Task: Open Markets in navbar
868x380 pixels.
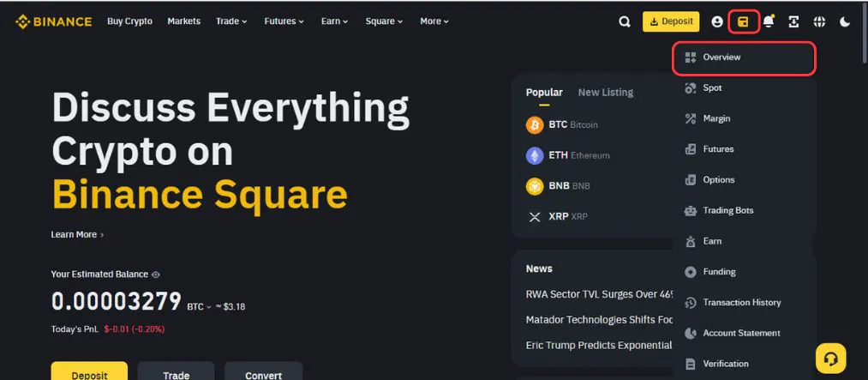Action: [183, 21]
